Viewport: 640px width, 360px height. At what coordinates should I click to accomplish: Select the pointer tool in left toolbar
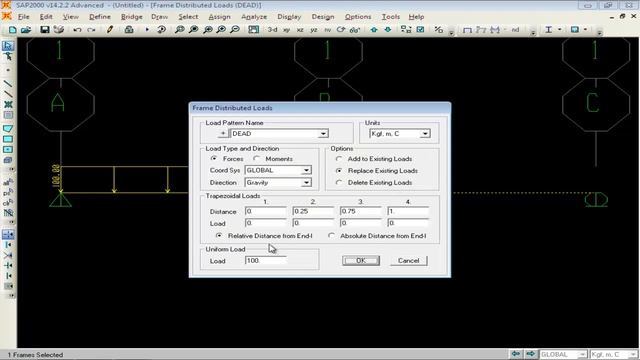(x=8, y=46)
